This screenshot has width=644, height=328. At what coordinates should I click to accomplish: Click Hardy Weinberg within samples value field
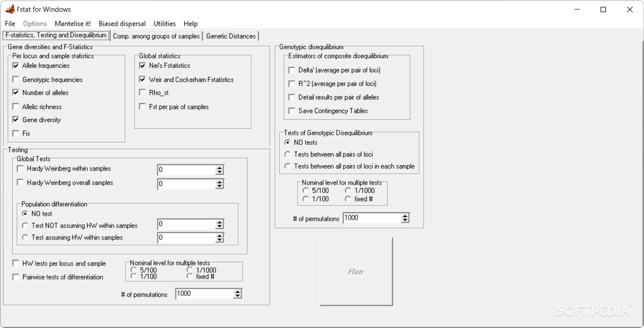coord(186,170)
